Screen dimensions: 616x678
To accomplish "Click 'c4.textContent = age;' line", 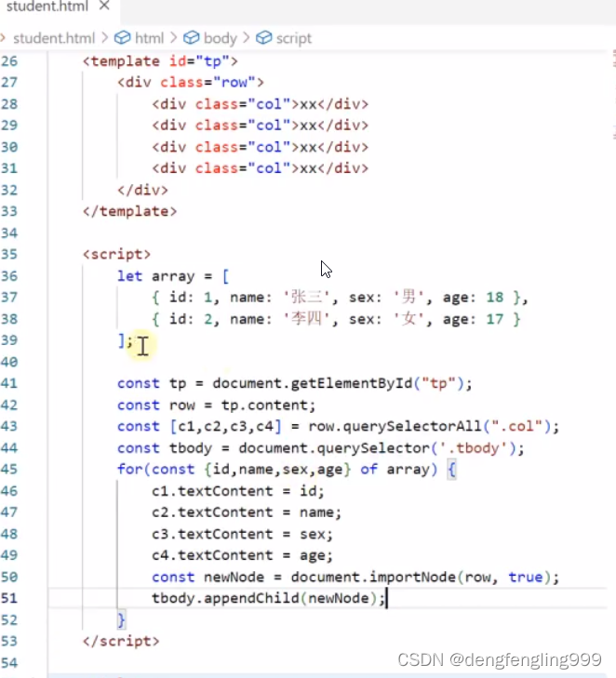I will coord(242,555).
